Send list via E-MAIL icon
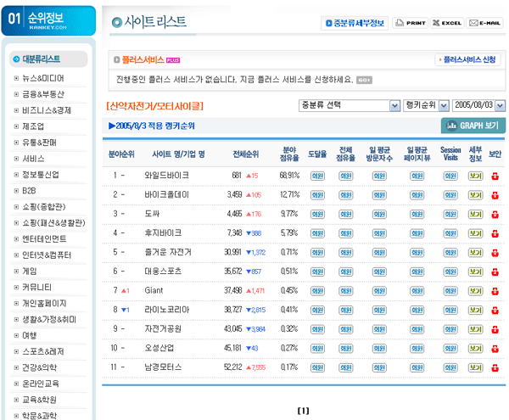The width and height of the screenshot is (509, 420). tap(485, 23)
